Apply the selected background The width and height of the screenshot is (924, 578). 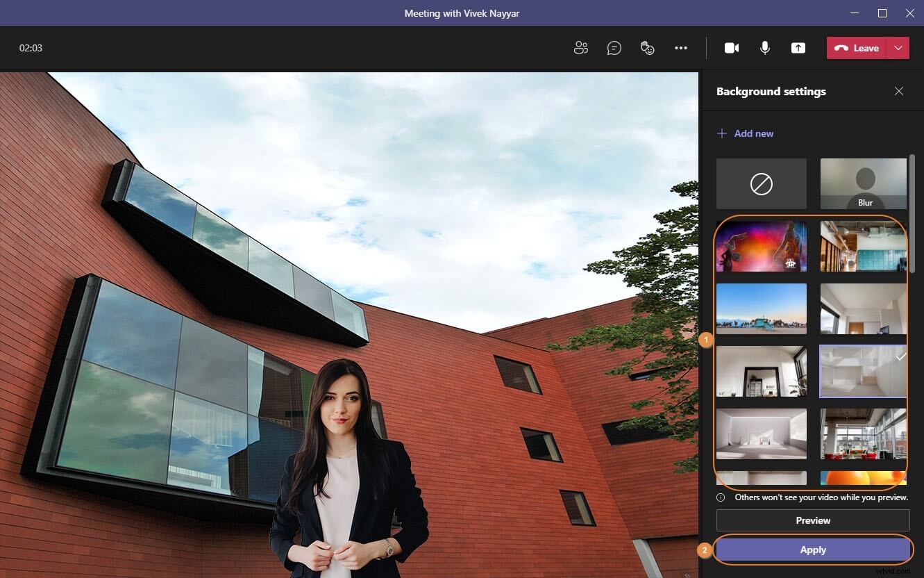coord(812,550)
